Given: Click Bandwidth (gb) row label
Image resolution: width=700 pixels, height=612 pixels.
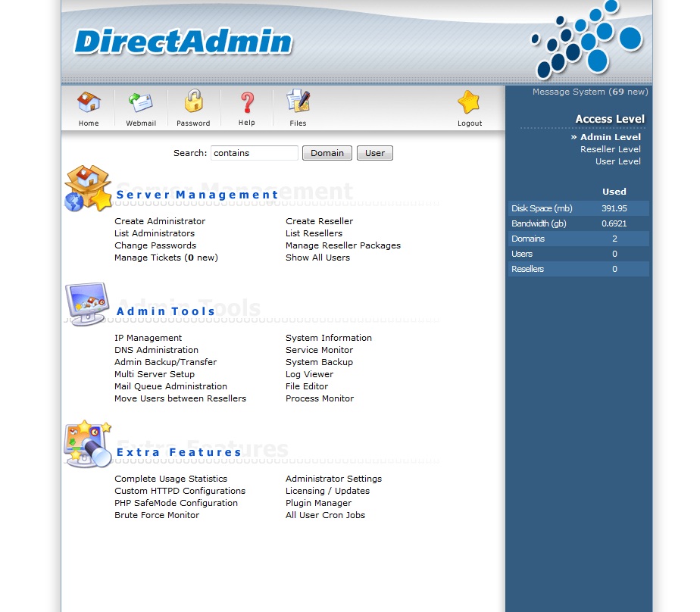Looking at the screenshot, I should (539, 223).
